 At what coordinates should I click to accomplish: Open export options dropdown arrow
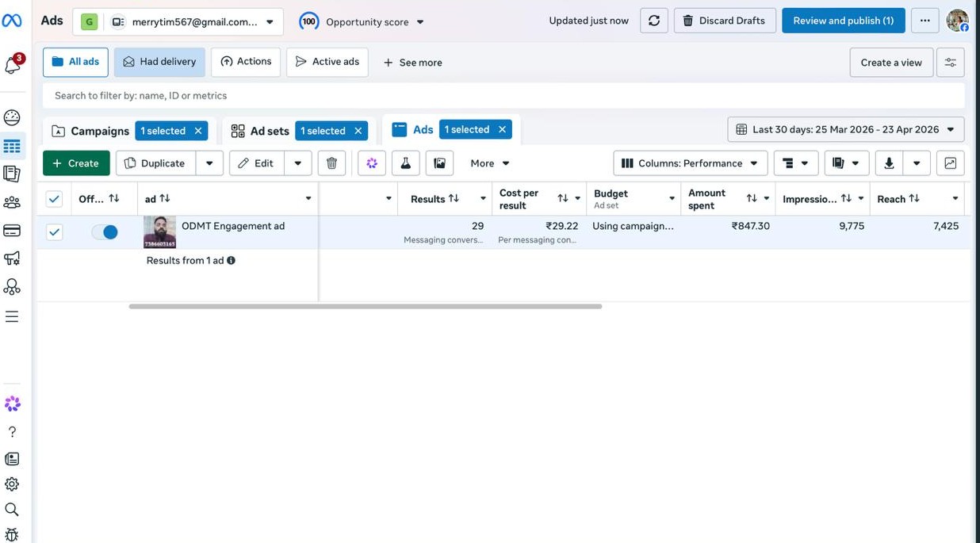[x=917, y=163]
